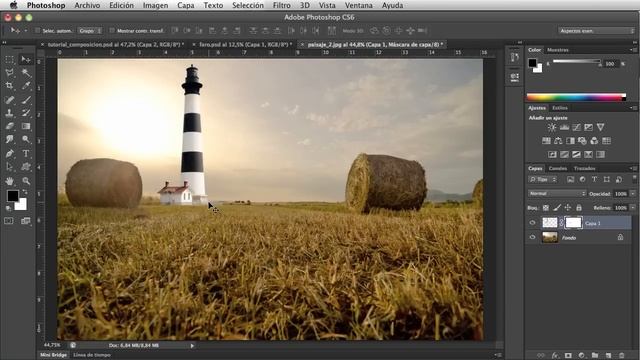The height and width of the screenshot is (360, 640).
Task: Click the foreground color swatch in toolbox
Action: (x=12, y=196)
